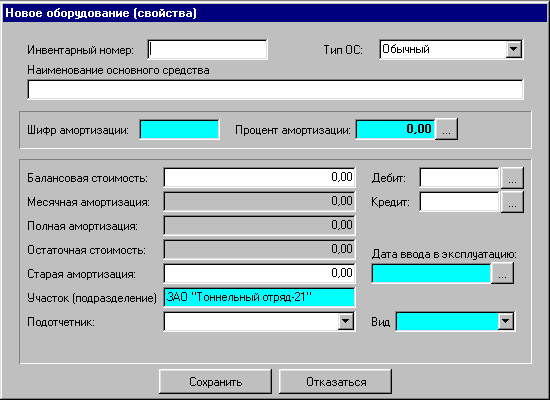Focus the Балансовая стоимость field
This screenshot has height=400, width=550.
pos(260,178)
